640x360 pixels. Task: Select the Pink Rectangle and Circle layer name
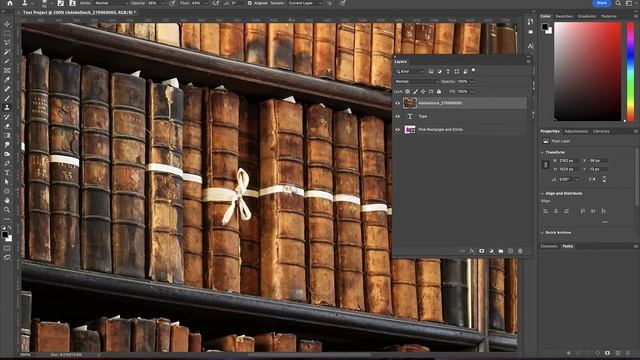coord(440,130)
